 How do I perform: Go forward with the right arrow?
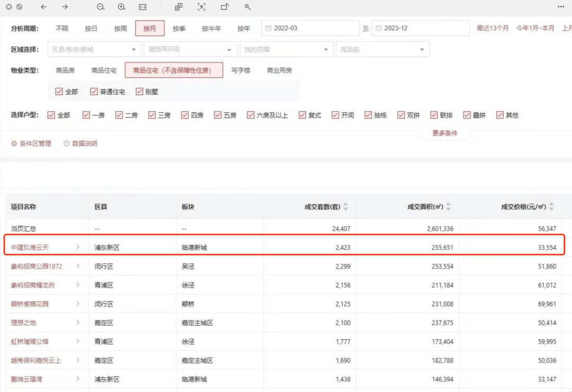[x=65, y=7]
